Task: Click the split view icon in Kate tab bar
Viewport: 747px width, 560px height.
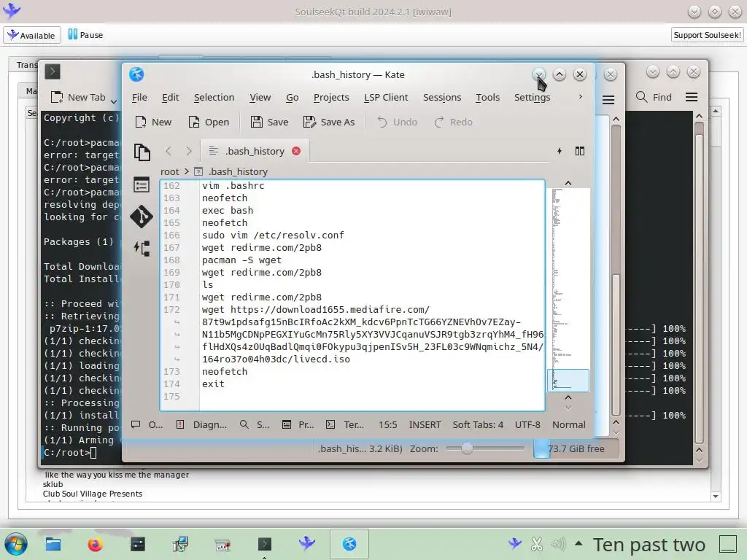Action: 580,151
